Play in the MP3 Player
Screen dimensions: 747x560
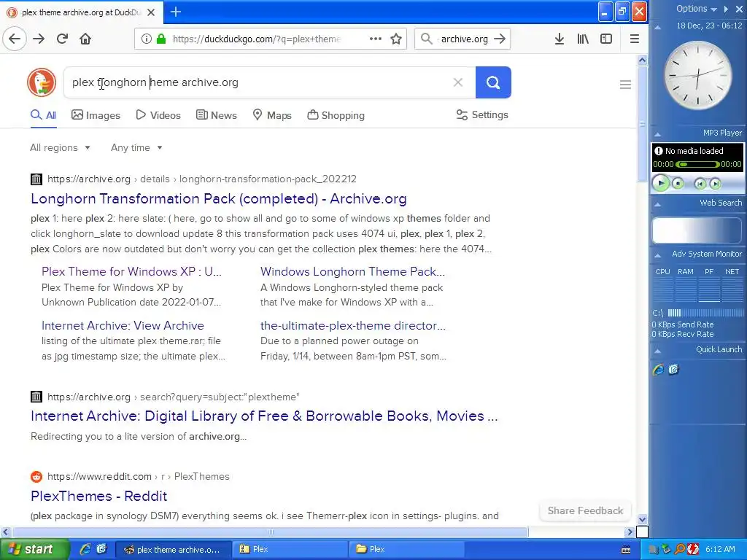click(661, 183)
